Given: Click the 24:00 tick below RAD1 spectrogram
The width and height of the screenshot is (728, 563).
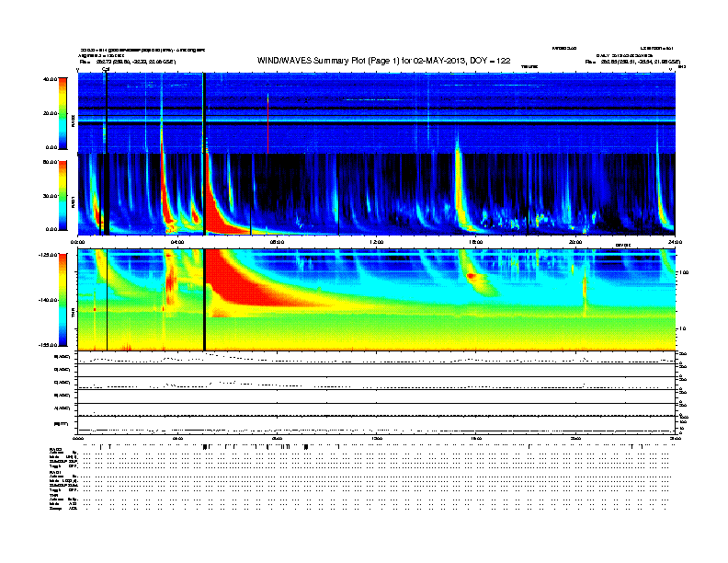Looking at the screenshot, I should click(675, 242).
